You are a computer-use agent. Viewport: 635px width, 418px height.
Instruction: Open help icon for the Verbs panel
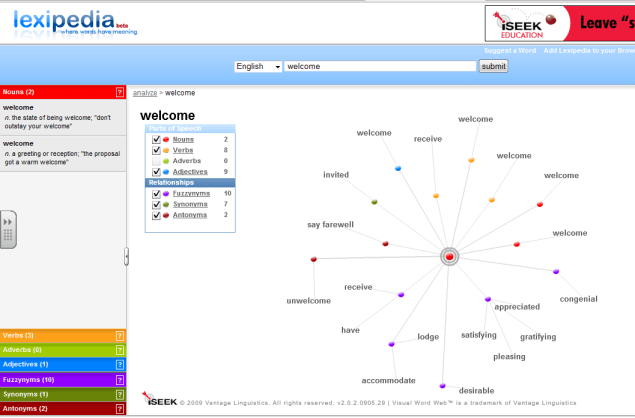[120, 336]
